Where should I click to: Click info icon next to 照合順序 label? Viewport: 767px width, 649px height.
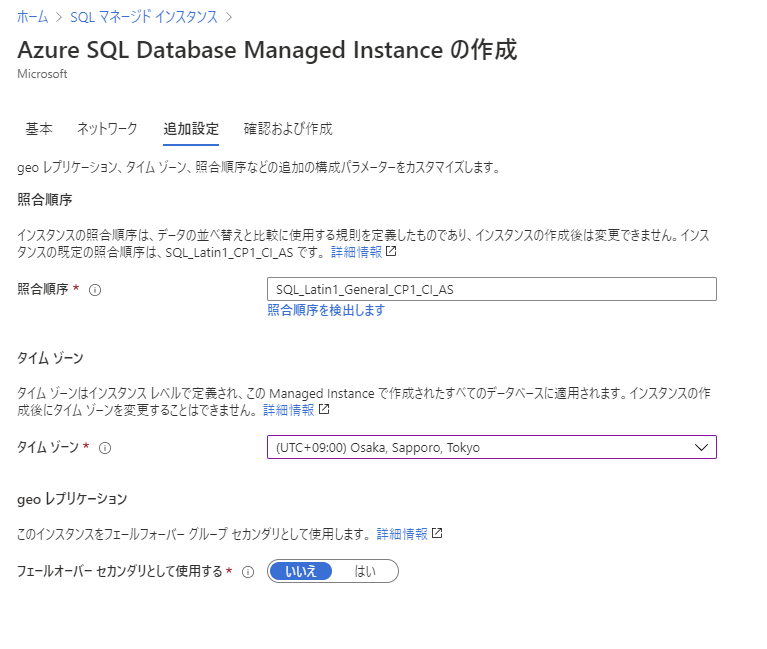tap(95, 290)
